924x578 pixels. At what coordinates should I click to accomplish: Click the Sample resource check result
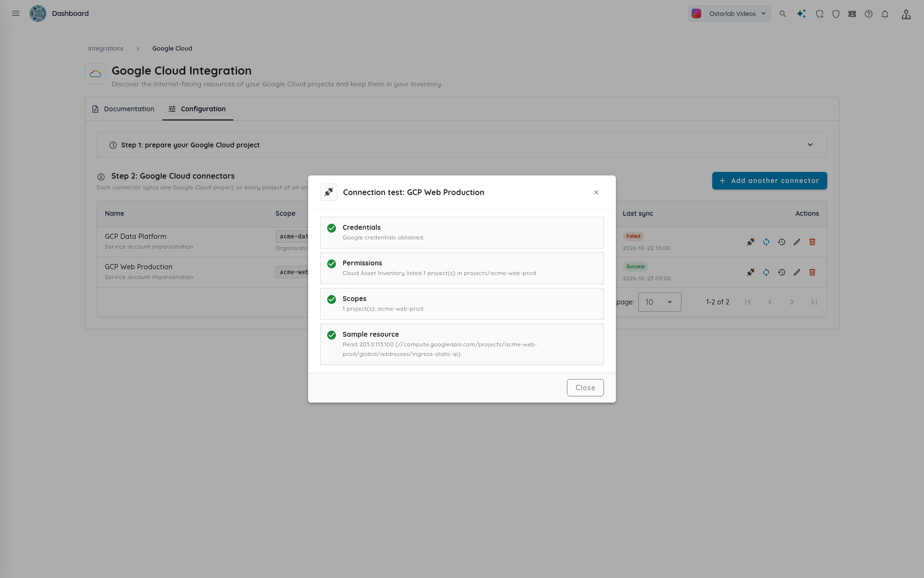pyautogui.click(x=462, y=344)
